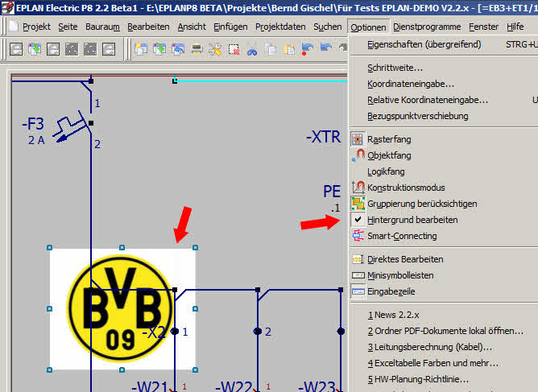Screen dimensions: 538x392
Task: Select the -F3 device label
Action: (33, 124)
